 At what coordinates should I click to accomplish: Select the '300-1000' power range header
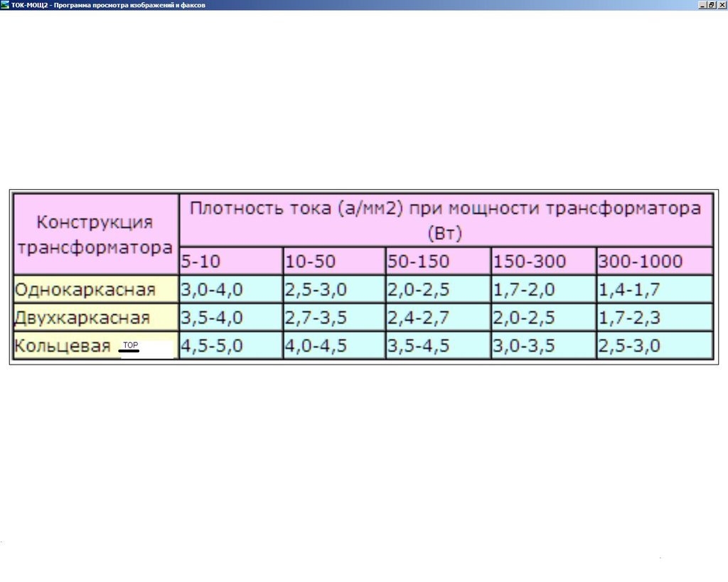[655, 262]
